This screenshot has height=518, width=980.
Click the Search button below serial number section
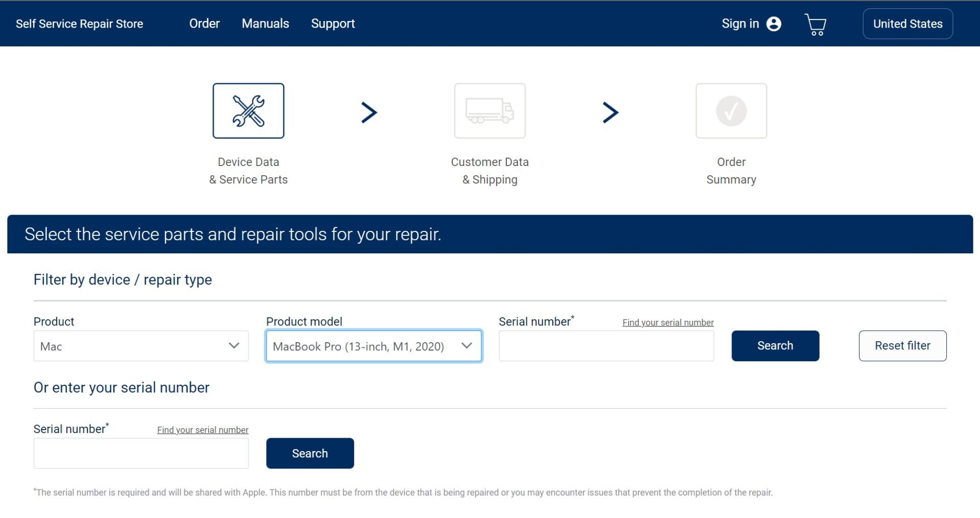coord(310,453)
